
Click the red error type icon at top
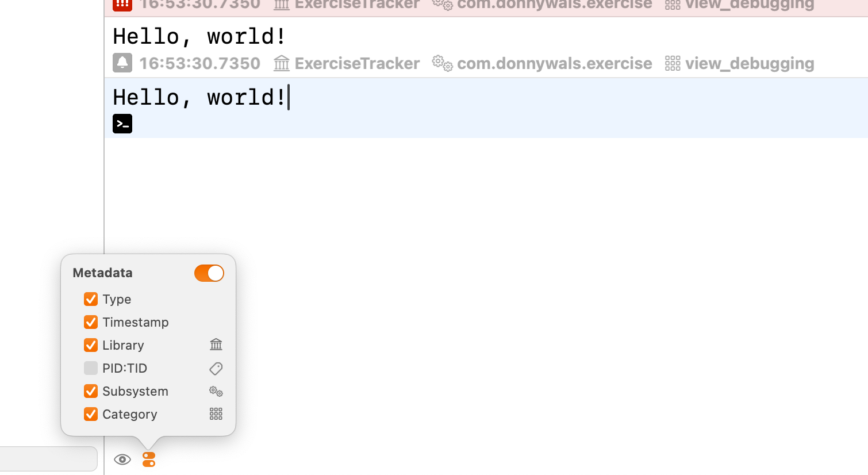[122, 5]
